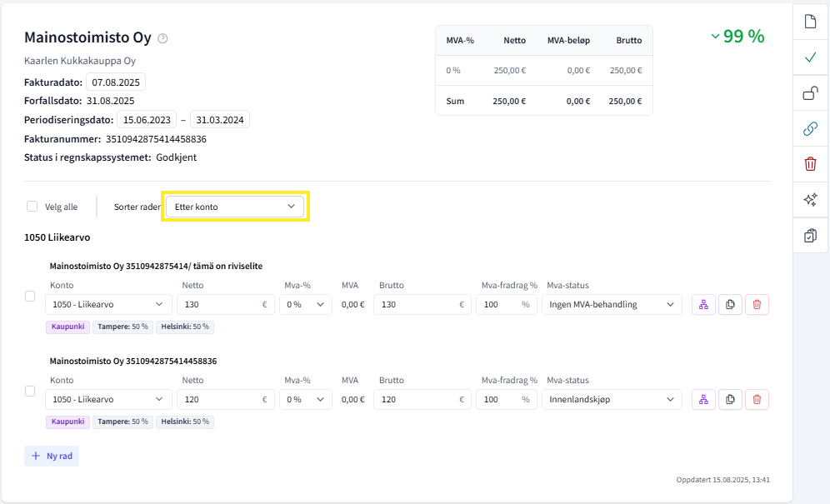The width and height of the screenshot is (830, 504).
Task: Click help icon next to Mainostoimisto Oy
Action: pyautogui.click(x=163, y=38)
